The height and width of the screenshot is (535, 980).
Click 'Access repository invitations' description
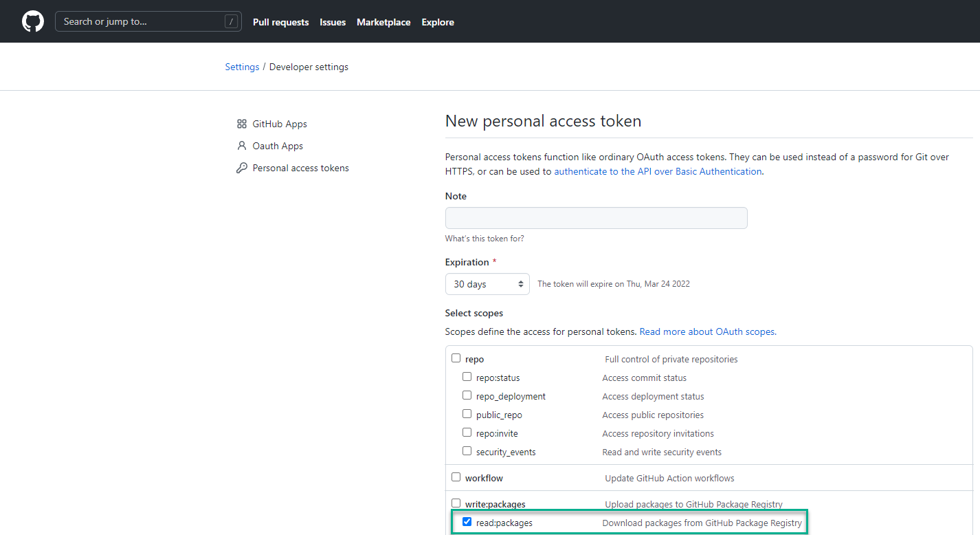coord(658,433)
